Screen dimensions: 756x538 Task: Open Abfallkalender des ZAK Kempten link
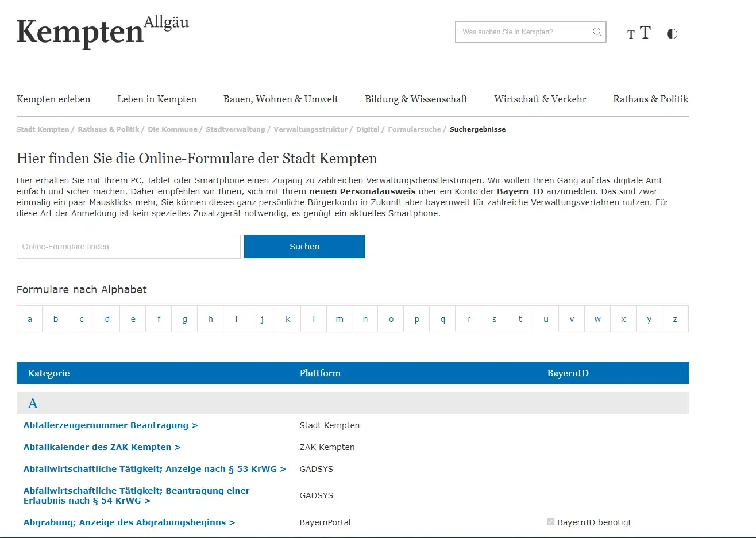pos(102,447)
